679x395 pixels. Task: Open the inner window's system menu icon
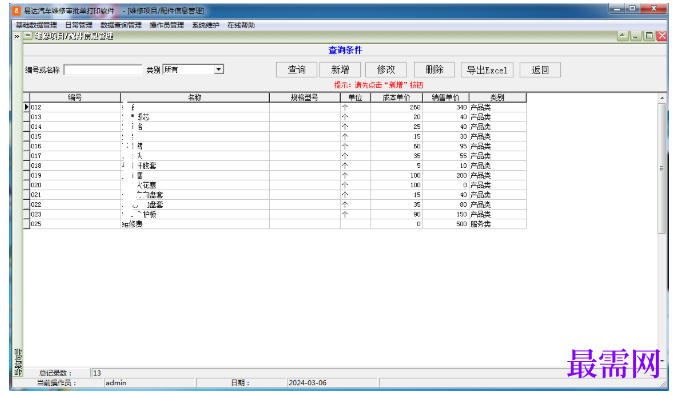tap(28, 36)
